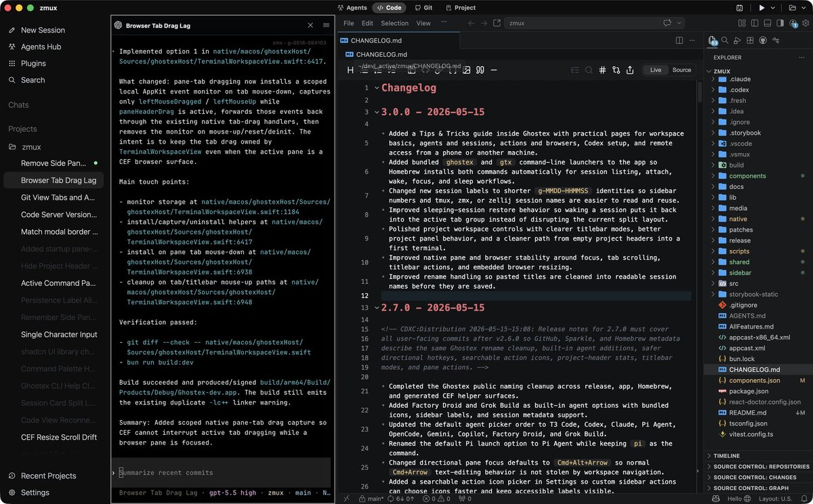Screen dimensions: 813x504
Task: Open the Search view in activity bar
Action: tap(725, 40)
